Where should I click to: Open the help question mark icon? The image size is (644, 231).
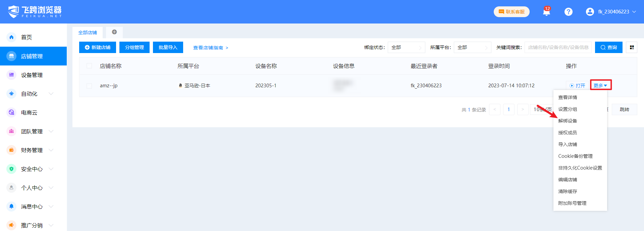[x=568, y=12]
